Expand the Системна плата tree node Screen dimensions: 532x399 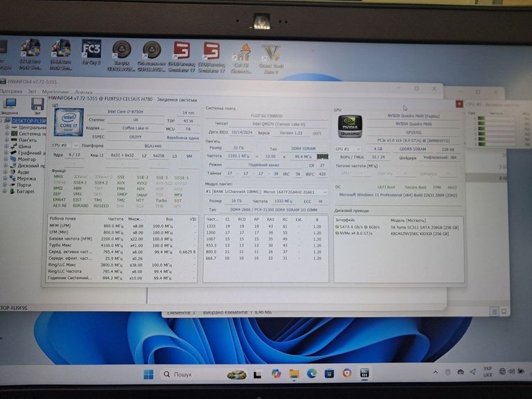tap(7, 134)
